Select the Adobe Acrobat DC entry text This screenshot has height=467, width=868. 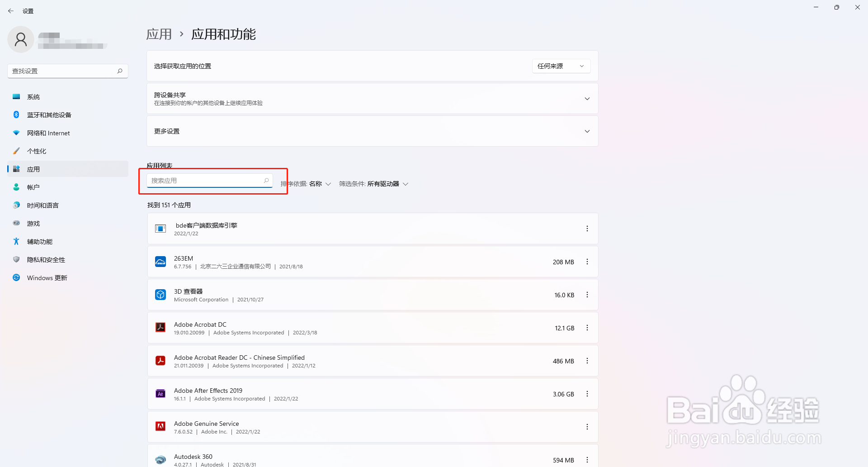[x=200, y=324]
